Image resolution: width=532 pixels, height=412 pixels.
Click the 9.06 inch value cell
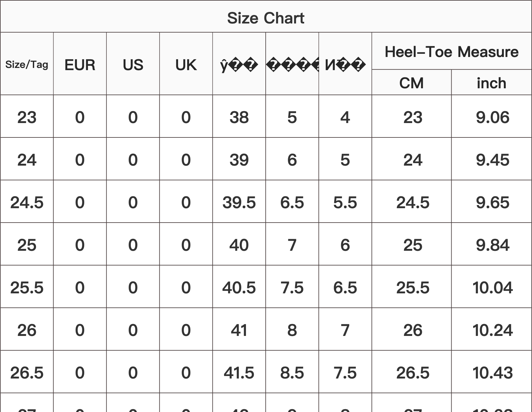493,117
